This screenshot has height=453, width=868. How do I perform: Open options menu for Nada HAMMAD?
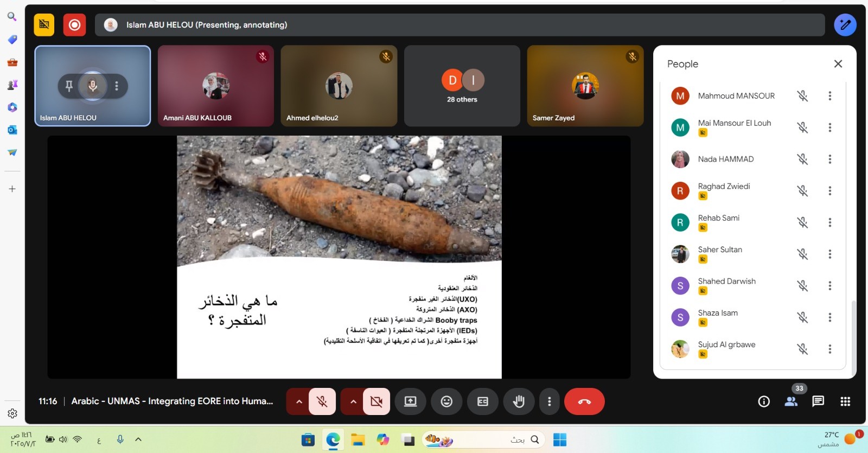coord(829,159)
